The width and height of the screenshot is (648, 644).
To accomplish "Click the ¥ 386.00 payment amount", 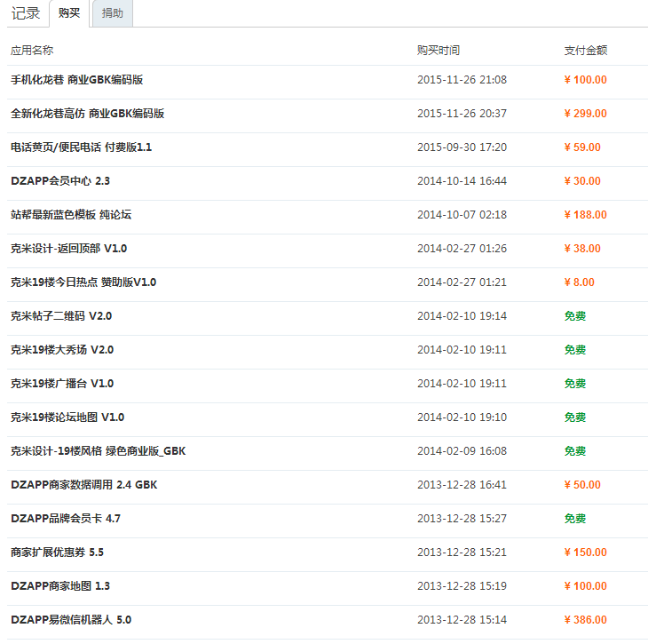I will coord(586,620).
